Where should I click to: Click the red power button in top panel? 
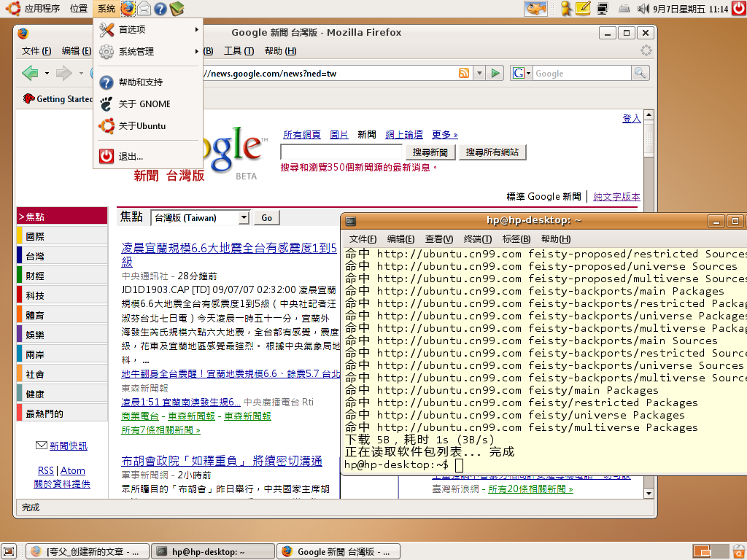(739, 9)
